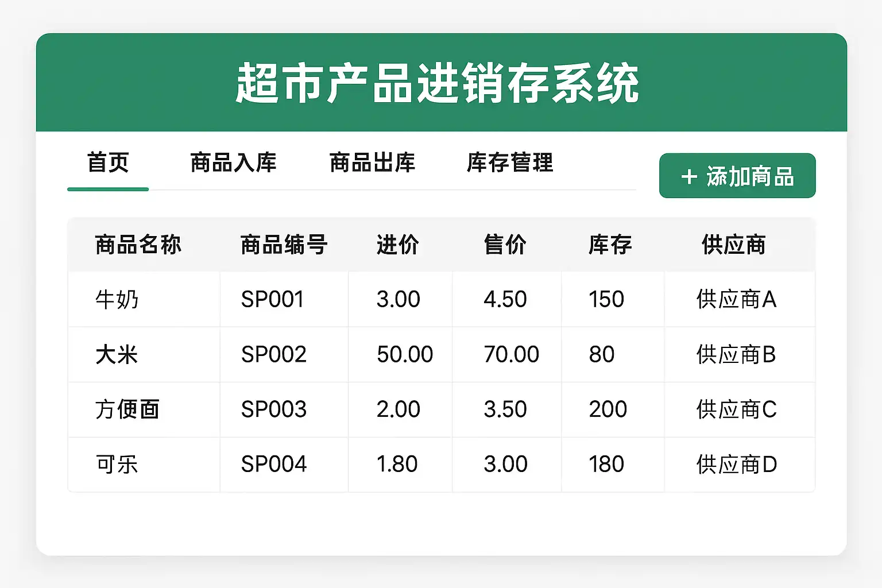Click the stock value 180 cell
This screenshot has width=882, height=588.
[x=606, y=465]
